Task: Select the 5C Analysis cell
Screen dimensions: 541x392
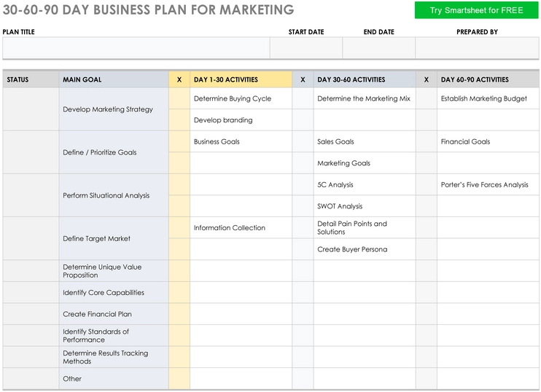Action: click(x=365, y=184)
